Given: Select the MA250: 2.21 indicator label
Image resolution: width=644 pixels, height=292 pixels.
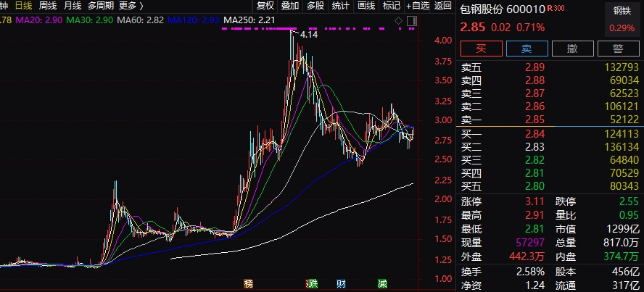Looking at the screenshot, I should click(249, 20).
